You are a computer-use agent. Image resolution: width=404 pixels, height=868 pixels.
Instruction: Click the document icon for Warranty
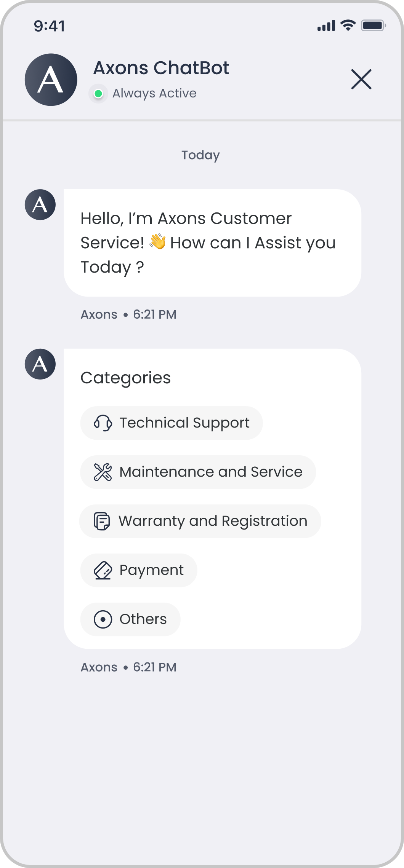[102, 521]
